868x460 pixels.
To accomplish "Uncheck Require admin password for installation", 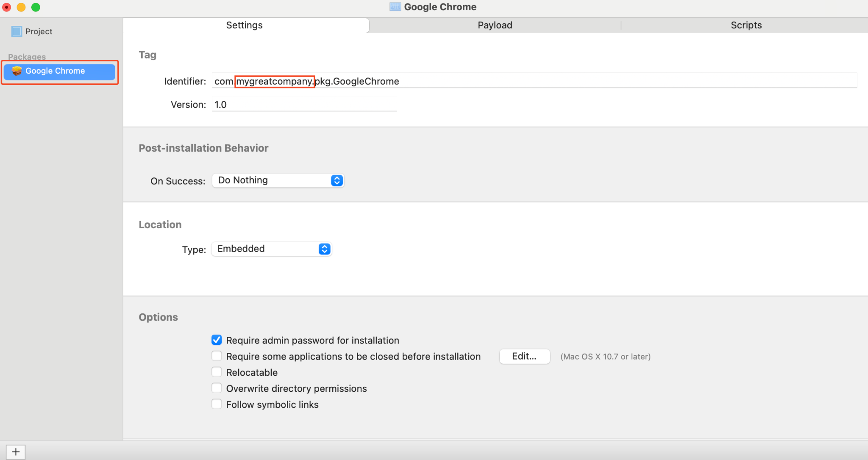I will 217,340.
